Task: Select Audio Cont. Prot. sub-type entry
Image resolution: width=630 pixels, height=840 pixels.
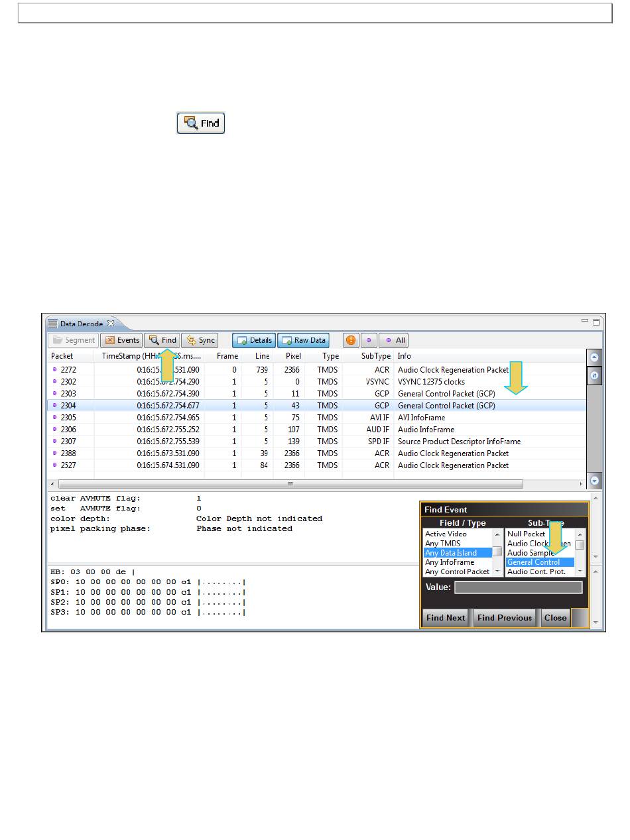Action: (x=536, y=571)
